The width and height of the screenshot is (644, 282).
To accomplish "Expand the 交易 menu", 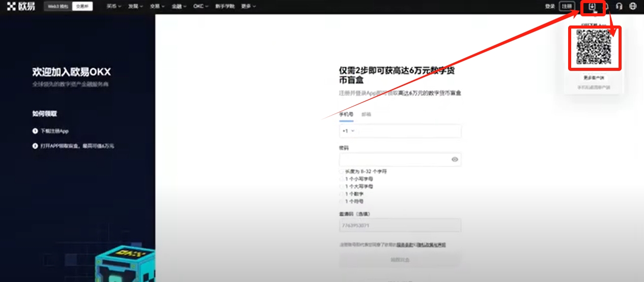I will (x=156, y=6).
